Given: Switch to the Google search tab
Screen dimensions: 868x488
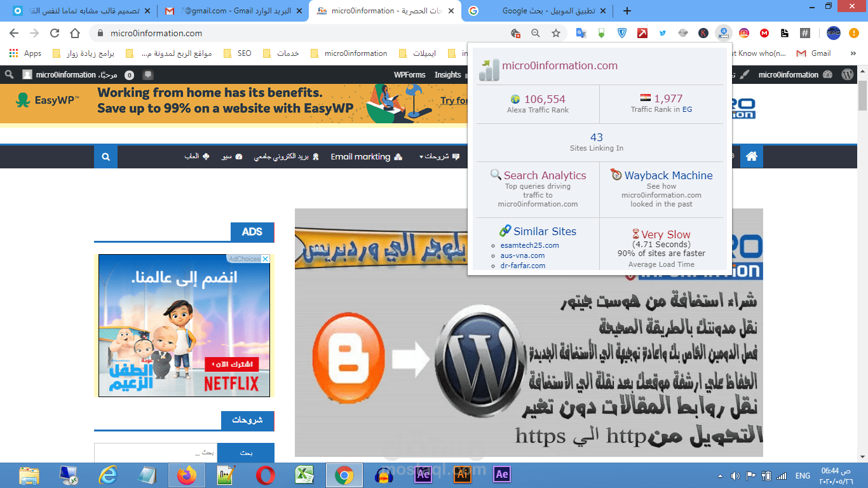Looking at the screenshot, I should point(538,11).
